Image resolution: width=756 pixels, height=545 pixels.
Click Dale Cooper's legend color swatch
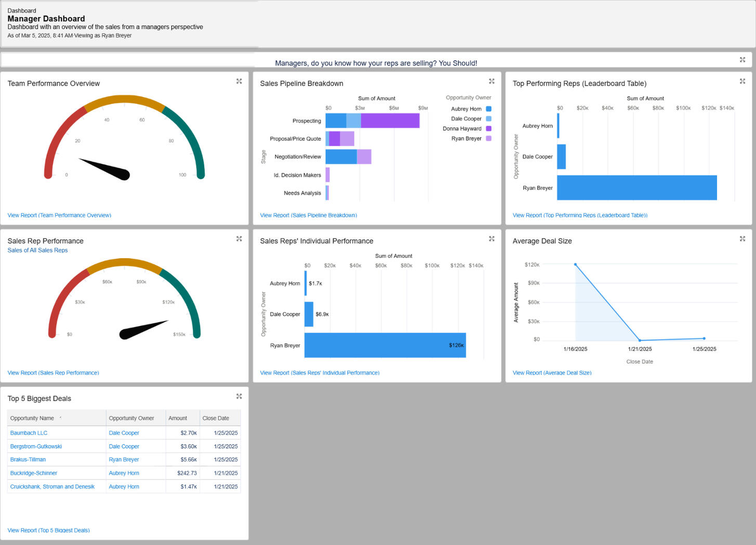pos(487,118)
